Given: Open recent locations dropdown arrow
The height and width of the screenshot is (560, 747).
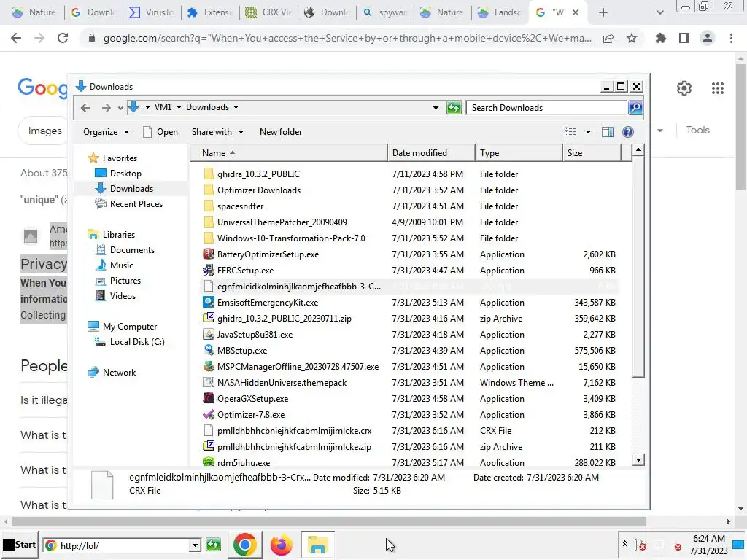Looking at the screenshot, I should click(x=120, y=108).
